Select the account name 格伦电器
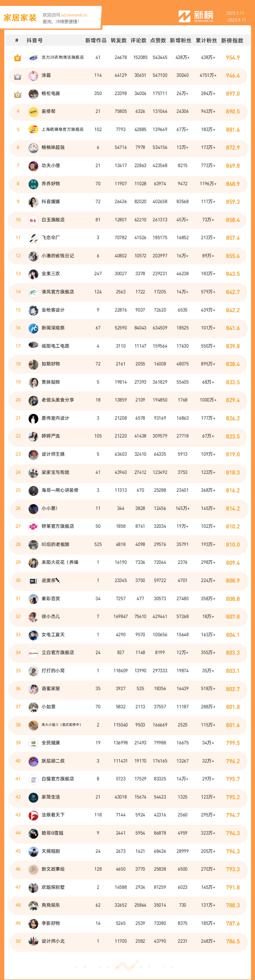 click(x=51, y=94)
